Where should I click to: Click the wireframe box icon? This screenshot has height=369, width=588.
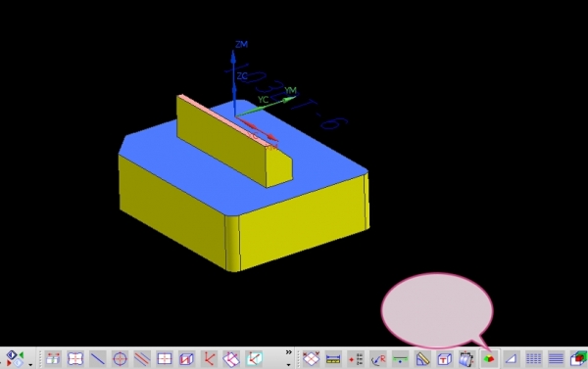pyautogui.click(x=186, y=359)
